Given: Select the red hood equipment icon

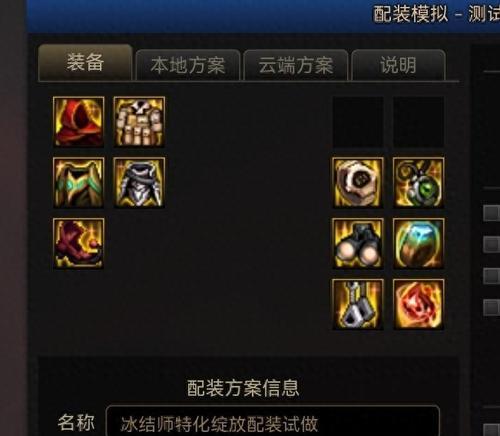Looking at the screenshot, I should (79, 122).
